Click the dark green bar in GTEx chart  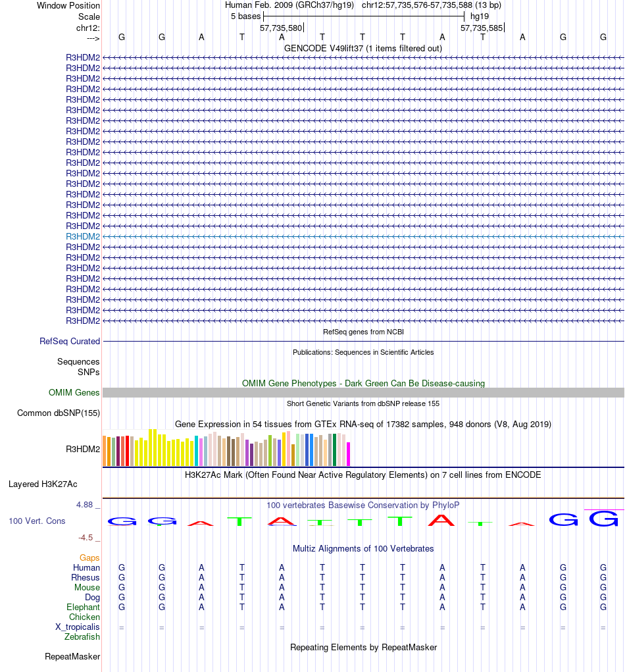pos(335,450)
